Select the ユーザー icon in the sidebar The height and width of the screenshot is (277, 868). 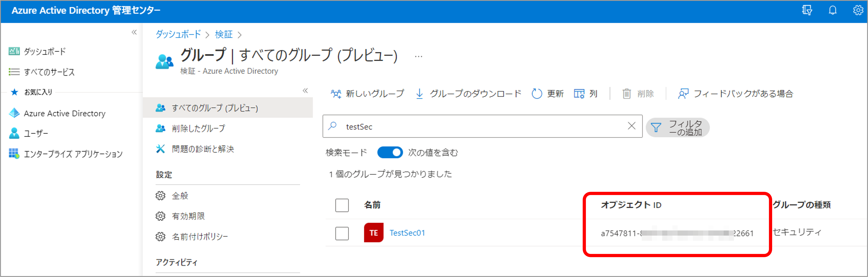coord(14,133)
